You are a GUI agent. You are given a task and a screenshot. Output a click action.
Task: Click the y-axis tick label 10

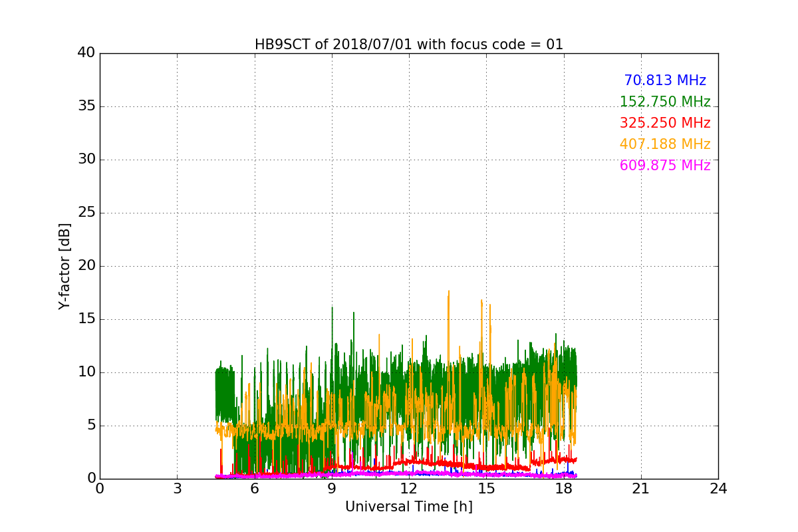pyautogui.click(x=86, y=372)
